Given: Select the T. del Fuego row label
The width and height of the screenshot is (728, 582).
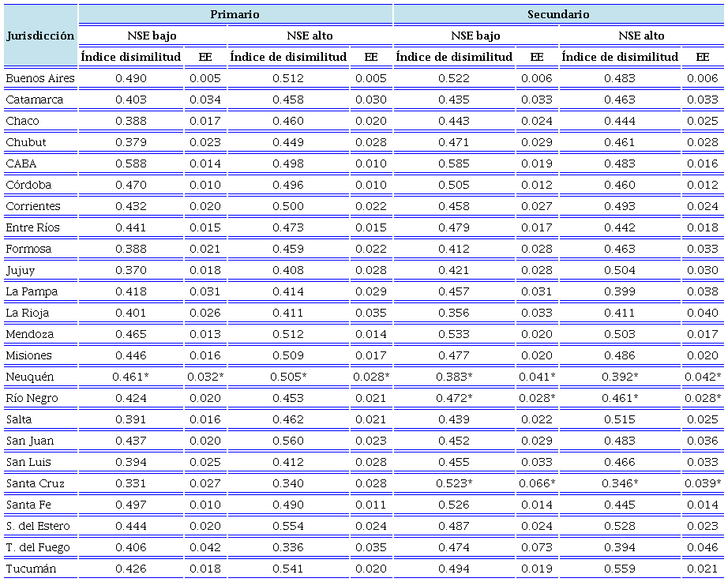Looking at the screenshot, I should click(x=37, y=547).
